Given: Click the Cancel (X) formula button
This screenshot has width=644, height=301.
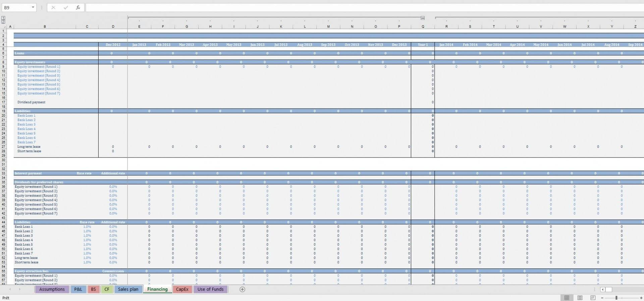Looking at the screenshot, I should point(53,7).
